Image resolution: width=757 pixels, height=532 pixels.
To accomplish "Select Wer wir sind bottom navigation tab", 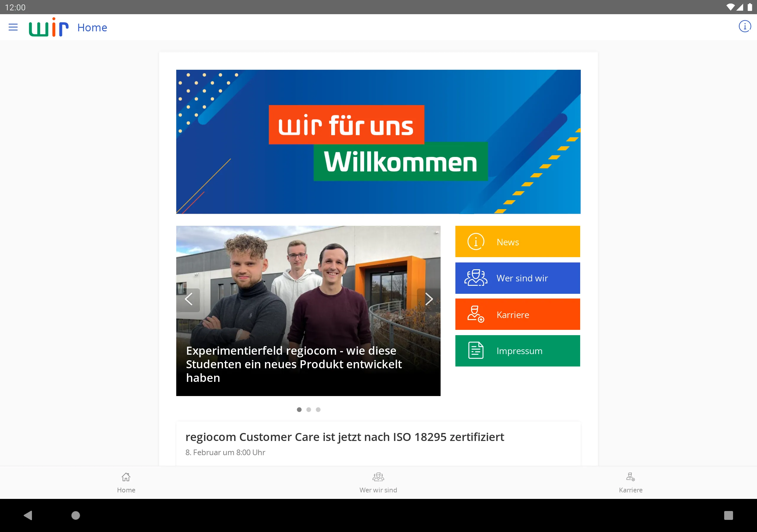I will tap(378, 482).
